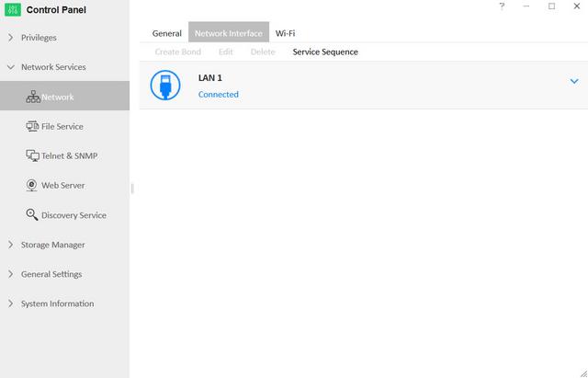Click the Web Server icon

pos(31,185)
